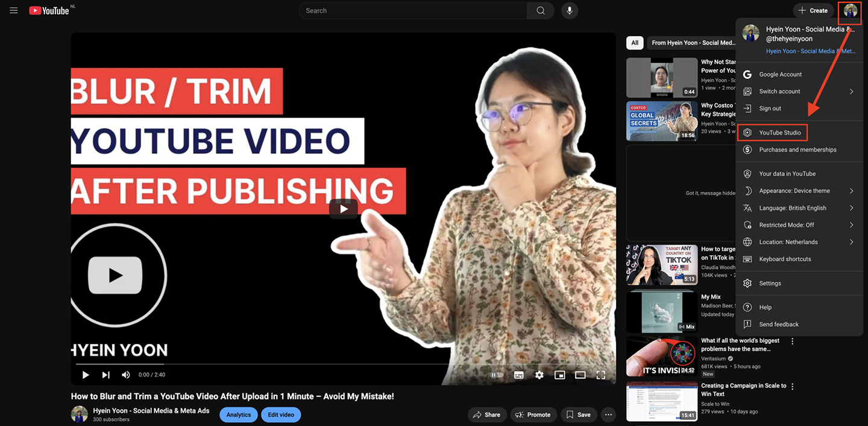Open TikTok targeting video thumbnail
The width and height of the screenshot is (868, 426).
(662, 265)
